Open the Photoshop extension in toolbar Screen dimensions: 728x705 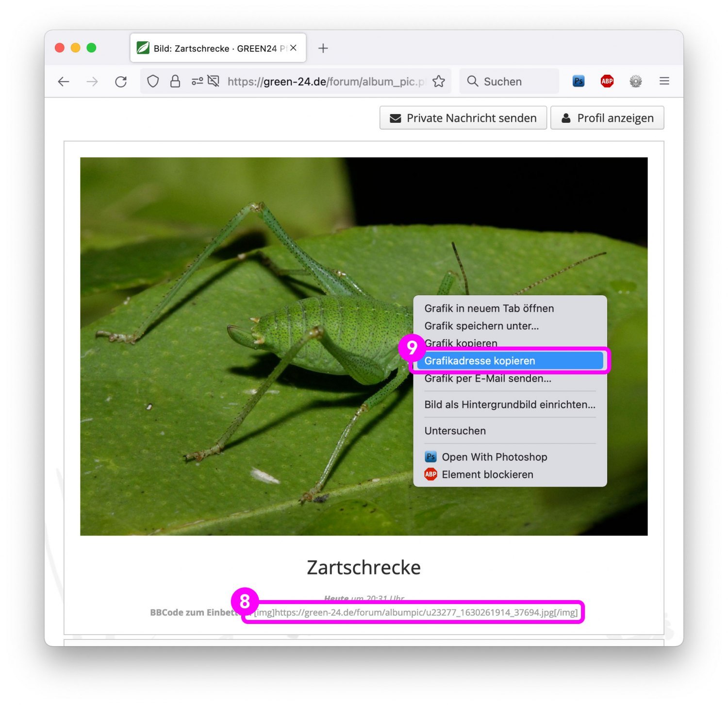(x=578, y=82)
